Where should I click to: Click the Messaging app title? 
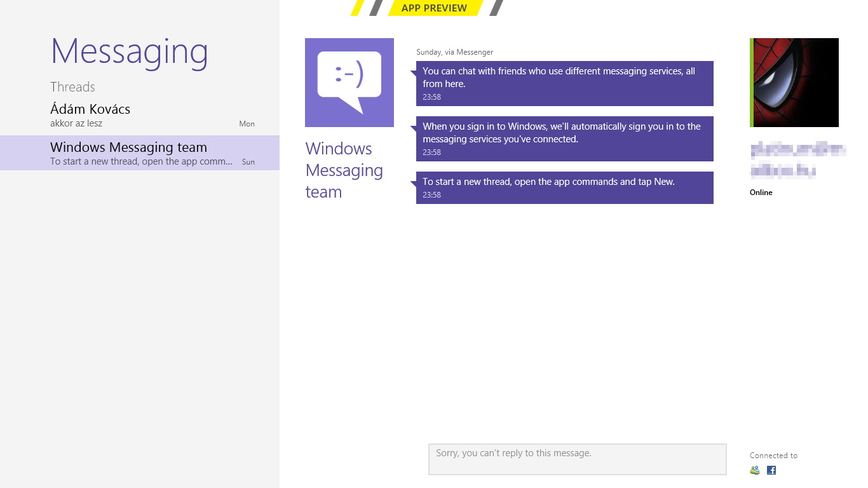[x=130, y=51]
